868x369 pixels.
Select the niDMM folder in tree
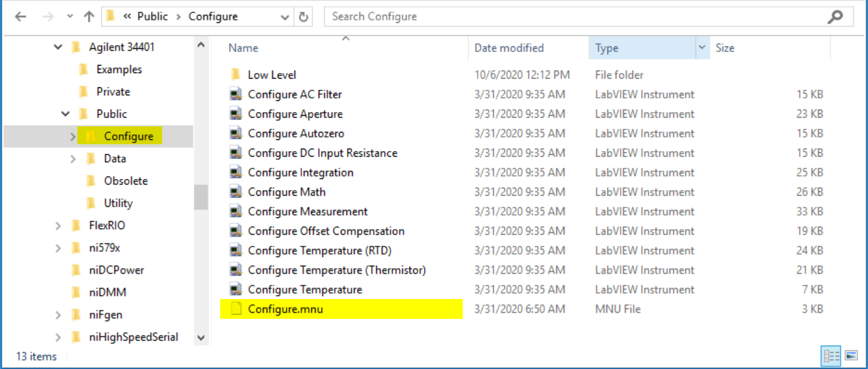coord(107,292)
